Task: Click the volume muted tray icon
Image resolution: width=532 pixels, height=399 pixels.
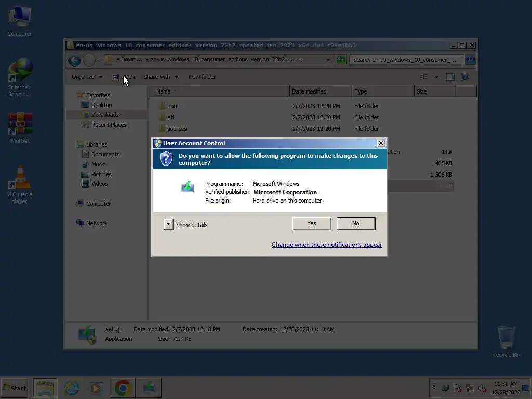Action: 482,388
